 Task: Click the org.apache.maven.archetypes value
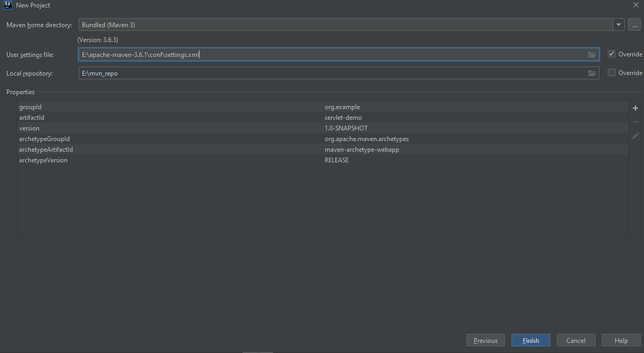(367, 139)
